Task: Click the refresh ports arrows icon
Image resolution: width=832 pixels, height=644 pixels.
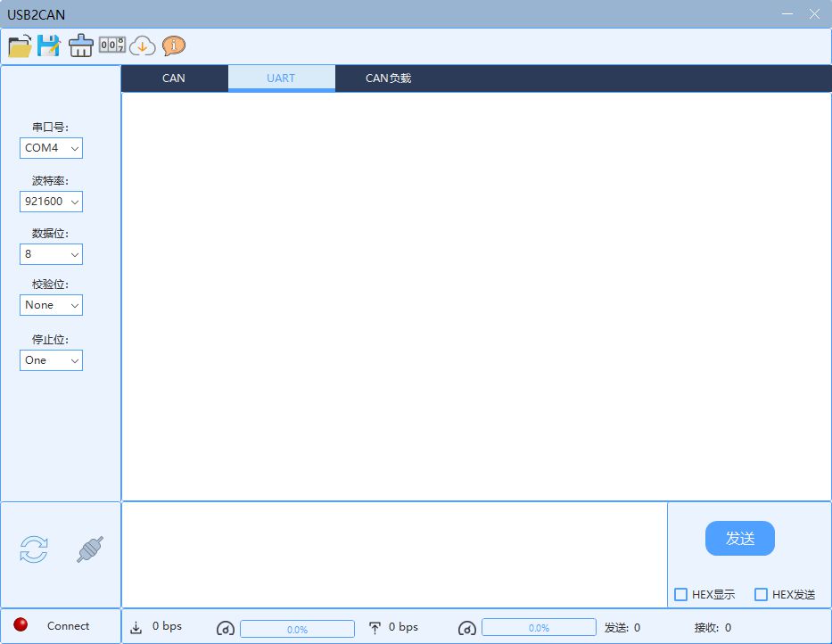Action: (x=34, y=549)
